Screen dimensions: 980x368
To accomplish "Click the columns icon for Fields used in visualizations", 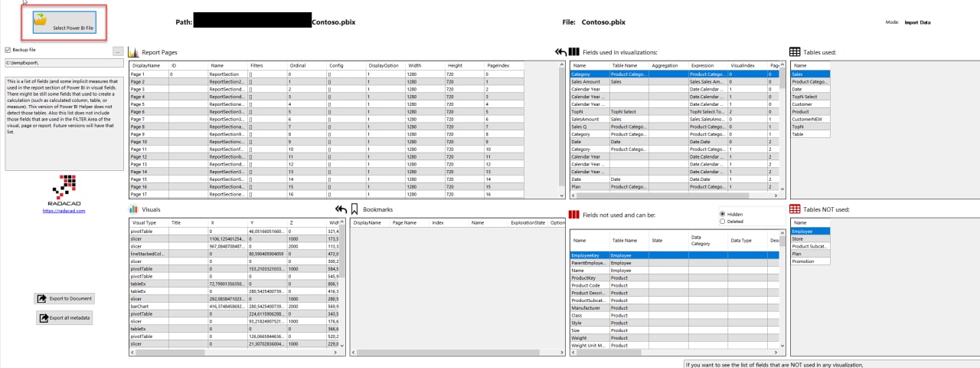I will point(574,51).
